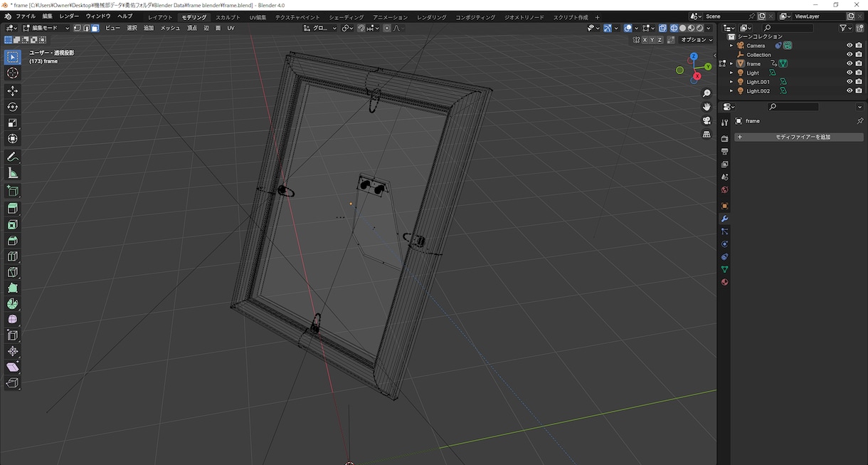Select the Shear tool
Screen dimensions: 868x465
click(13, 367)
